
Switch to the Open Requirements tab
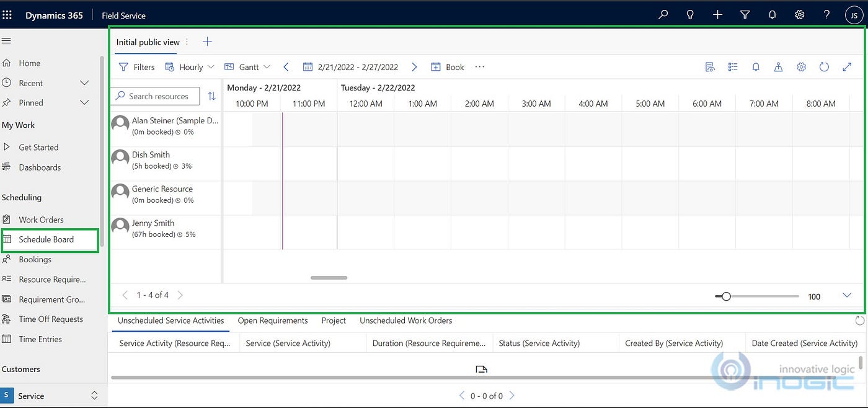[273, 321]
